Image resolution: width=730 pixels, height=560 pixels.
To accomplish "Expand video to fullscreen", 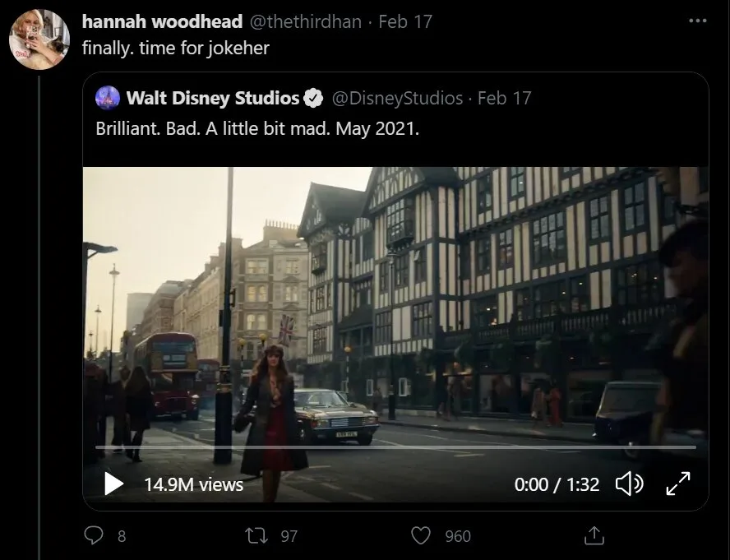I will (x=678, y=484).
